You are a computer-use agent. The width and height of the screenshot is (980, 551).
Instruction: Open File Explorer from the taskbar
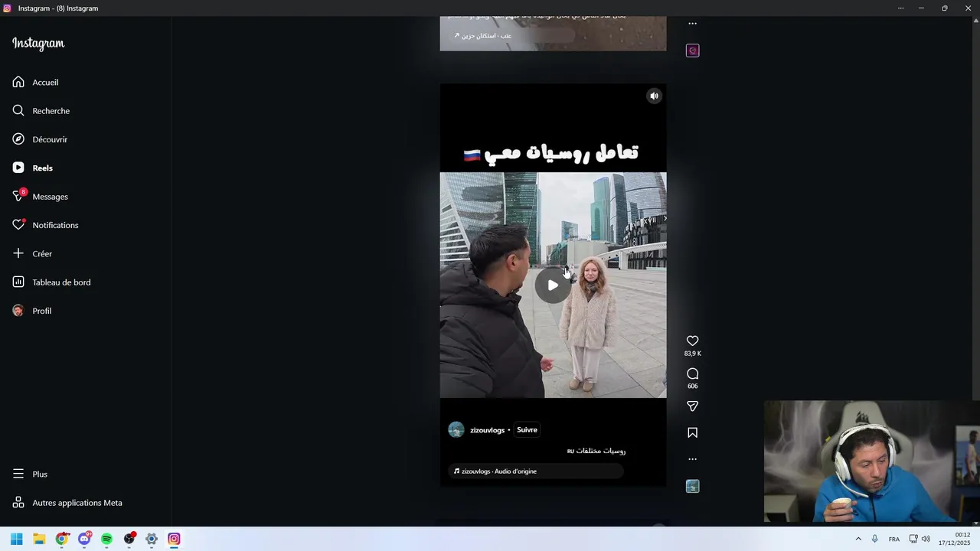tap(39, 539)
